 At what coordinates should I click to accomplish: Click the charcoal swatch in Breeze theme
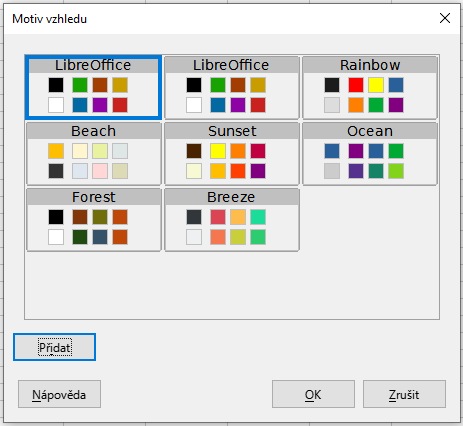point(194,217)
